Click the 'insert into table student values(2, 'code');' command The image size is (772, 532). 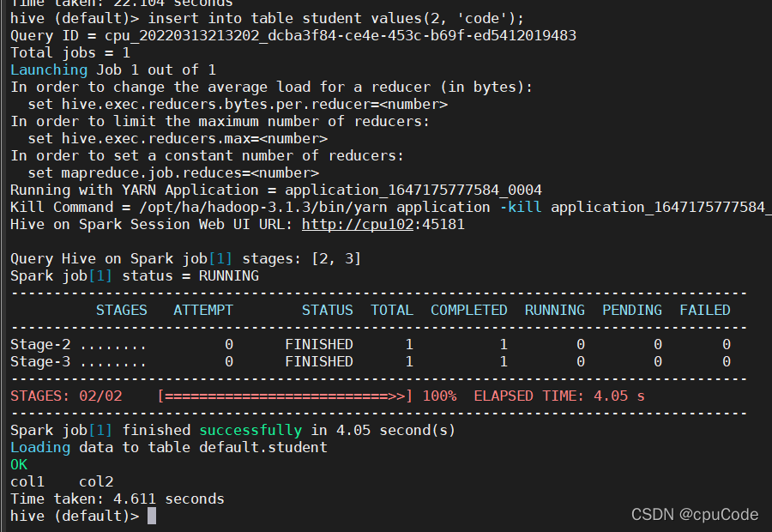coord(335,19)
